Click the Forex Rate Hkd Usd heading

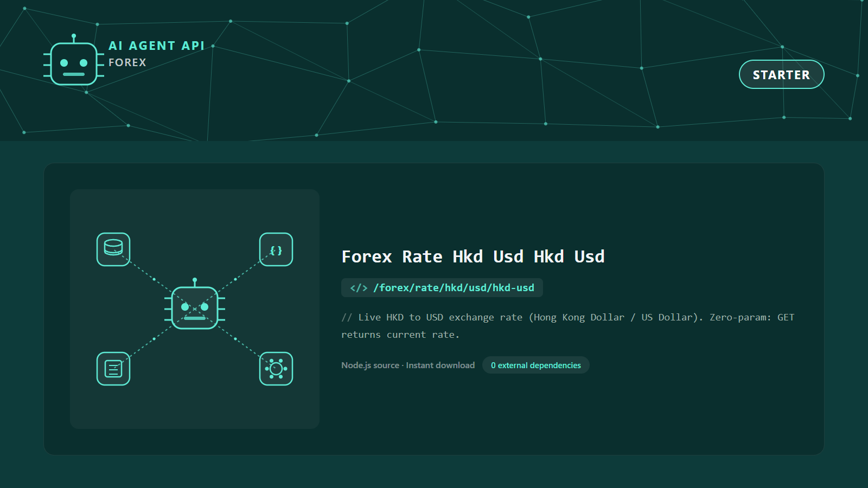473,256
